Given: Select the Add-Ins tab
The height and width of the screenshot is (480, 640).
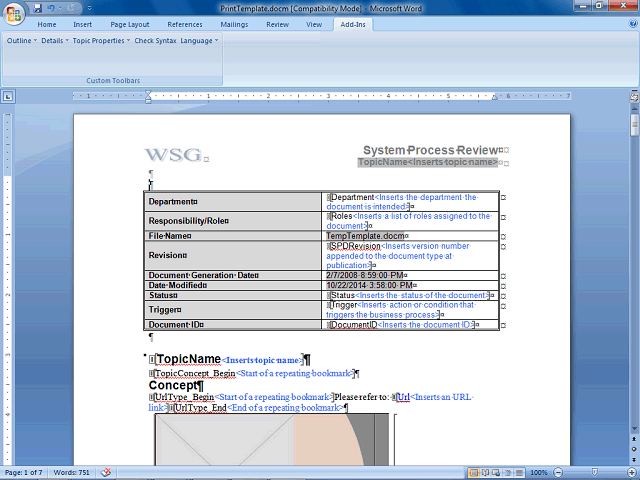Looking at the screenshot, I should (x=353, y=24).
